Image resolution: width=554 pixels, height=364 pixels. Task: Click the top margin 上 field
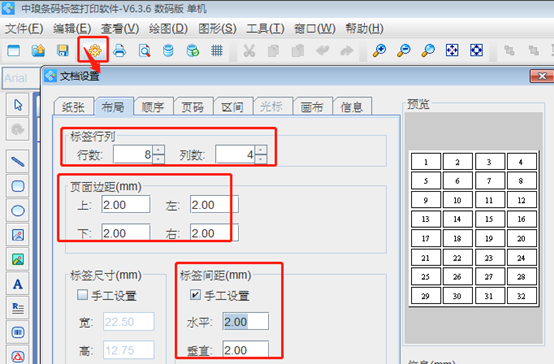pyautogui.click(x=126, y=205)
